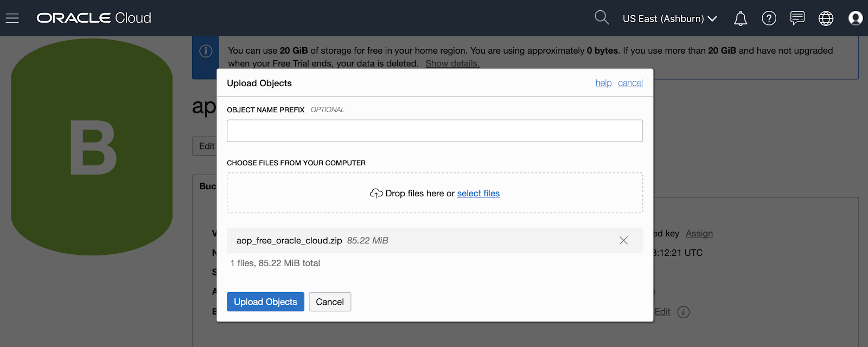
Task: Click the Upload Objects button
Action: coord(265,302)
